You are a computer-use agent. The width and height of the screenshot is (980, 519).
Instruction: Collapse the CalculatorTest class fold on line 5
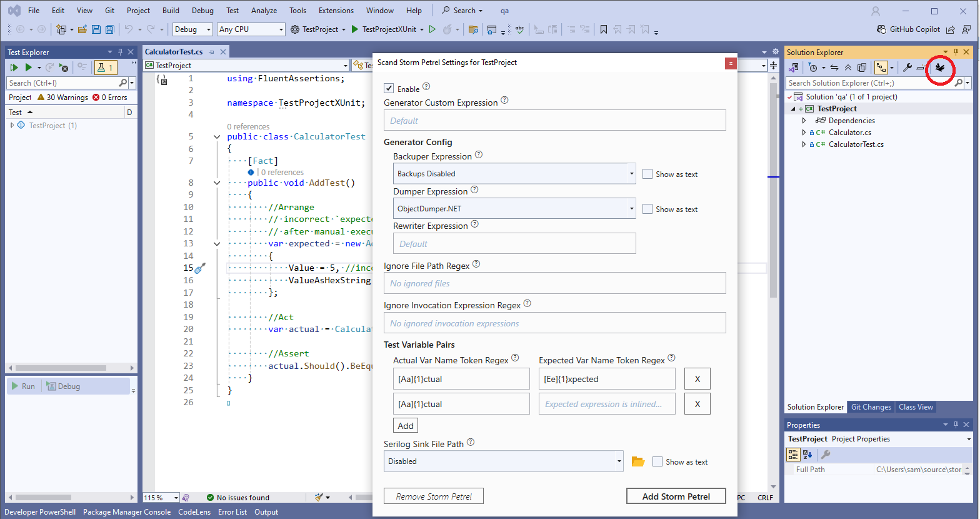click(217, 137)
